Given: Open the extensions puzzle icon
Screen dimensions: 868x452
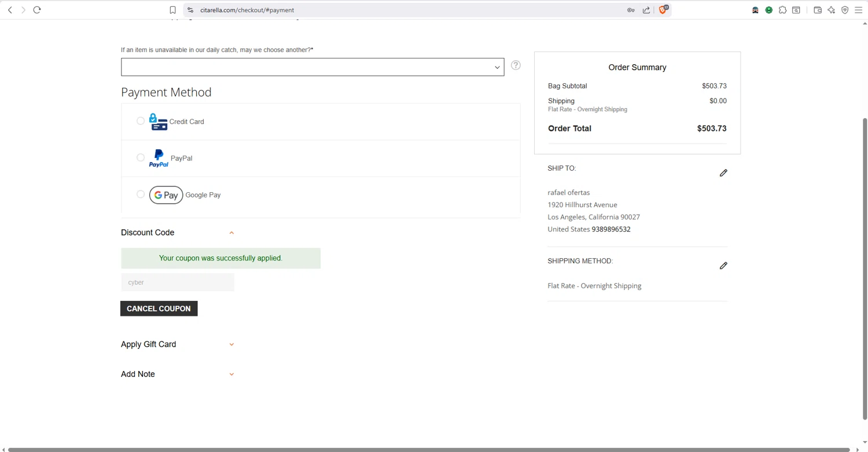Looking at the screenshot, I should tap(782, 10).
